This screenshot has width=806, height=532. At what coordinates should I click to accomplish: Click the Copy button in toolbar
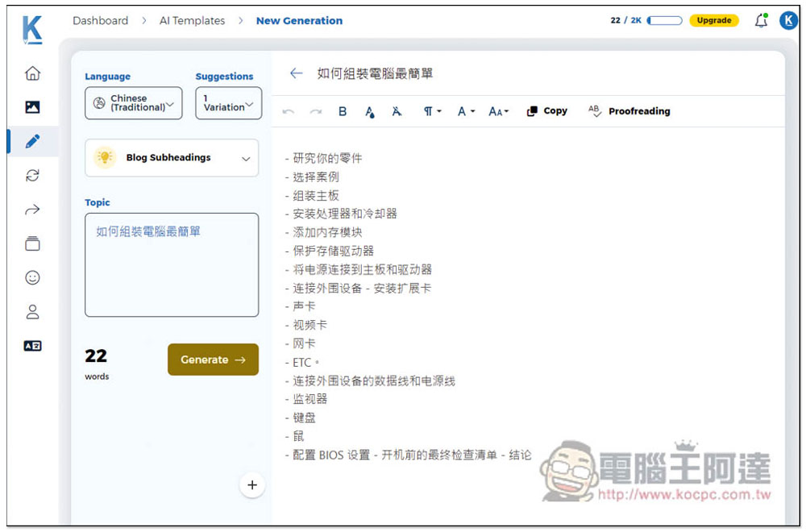547,111
